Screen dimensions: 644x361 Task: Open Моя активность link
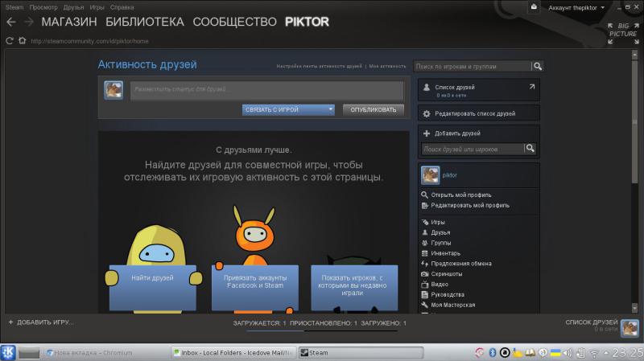pyautogui.click(x=387, y=66)
